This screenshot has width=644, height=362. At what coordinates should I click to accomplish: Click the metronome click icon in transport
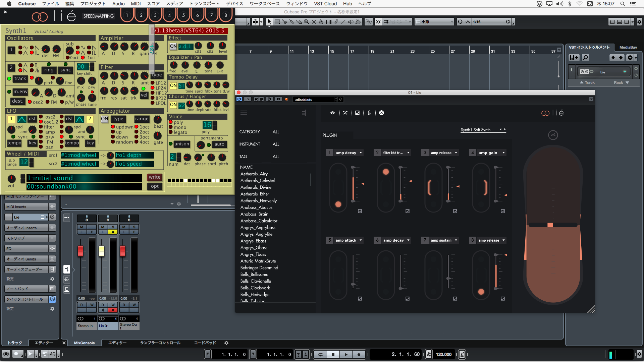[462, 354]
